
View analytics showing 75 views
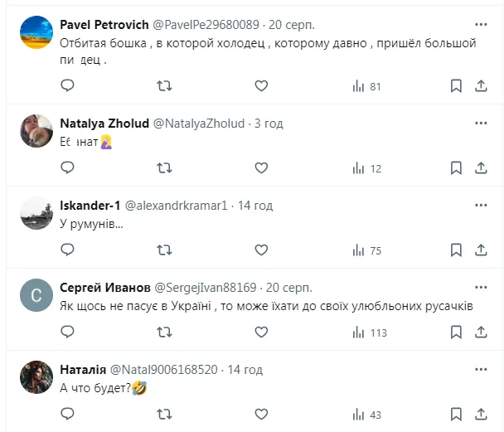tap(366, 250)
